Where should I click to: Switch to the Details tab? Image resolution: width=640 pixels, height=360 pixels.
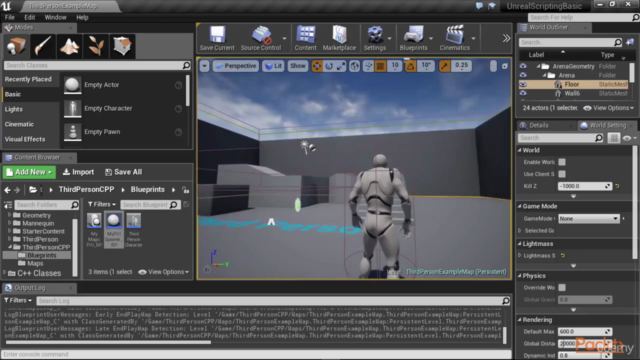(x=539, y=126)
